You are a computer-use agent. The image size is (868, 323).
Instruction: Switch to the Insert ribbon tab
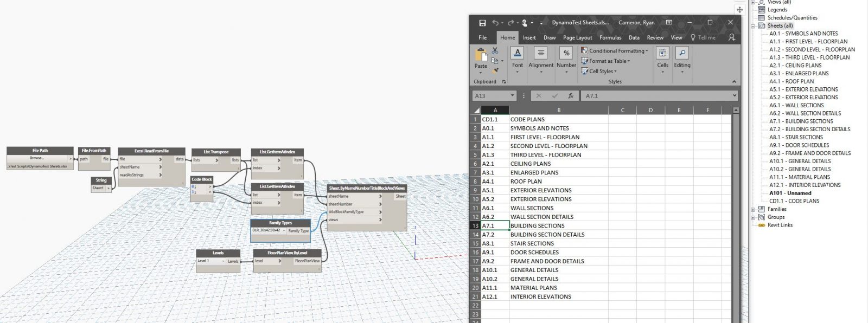(529, 37)
